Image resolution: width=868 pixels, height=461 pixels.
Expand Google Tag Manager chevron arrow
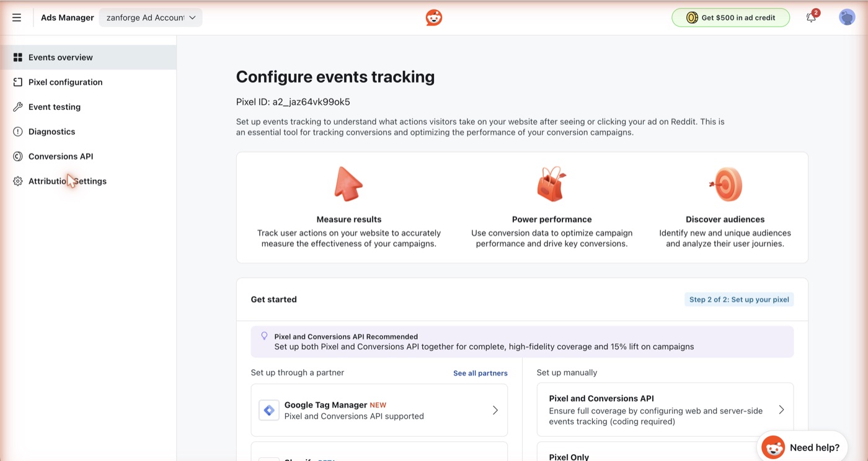coord(495,410)
